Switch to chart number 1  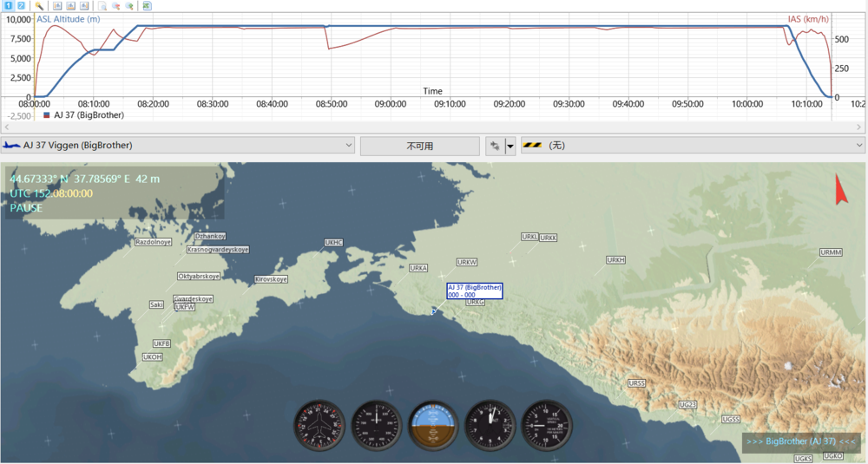click(x=8, y=5)
